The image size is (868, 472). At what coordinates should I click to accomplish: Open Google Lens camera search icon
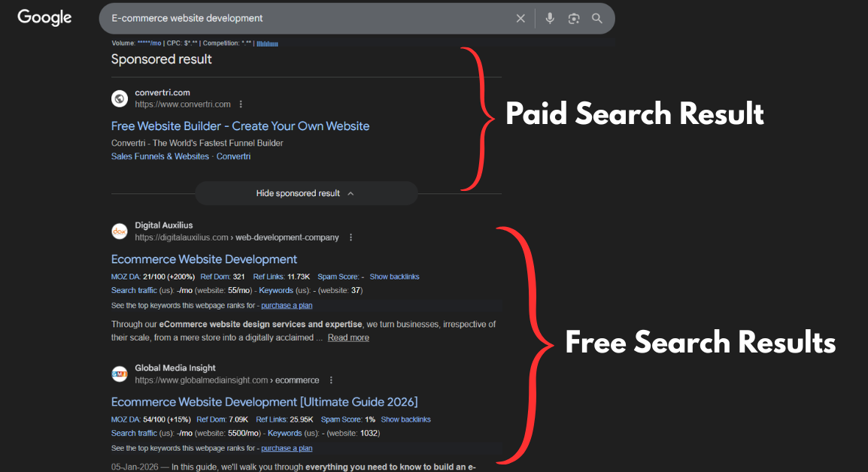(x=574, y=18)
